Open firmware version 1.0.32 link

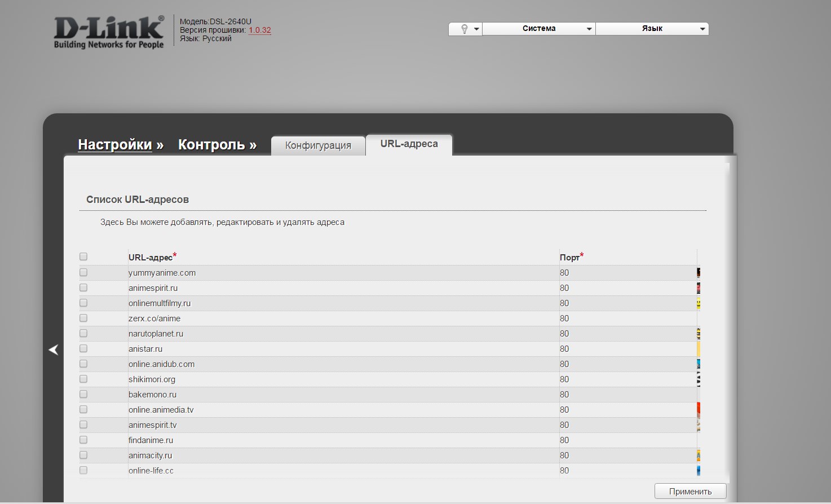(x=260, y=30)
